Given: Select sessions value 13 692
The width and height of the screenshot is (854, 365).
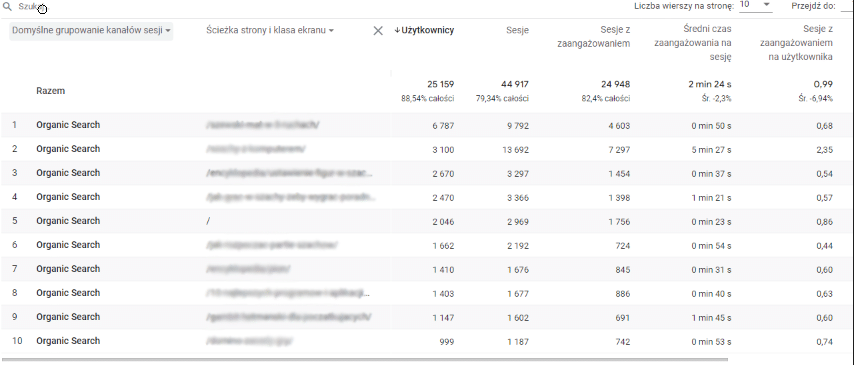Looking at the screenshot, I should 515,150.
